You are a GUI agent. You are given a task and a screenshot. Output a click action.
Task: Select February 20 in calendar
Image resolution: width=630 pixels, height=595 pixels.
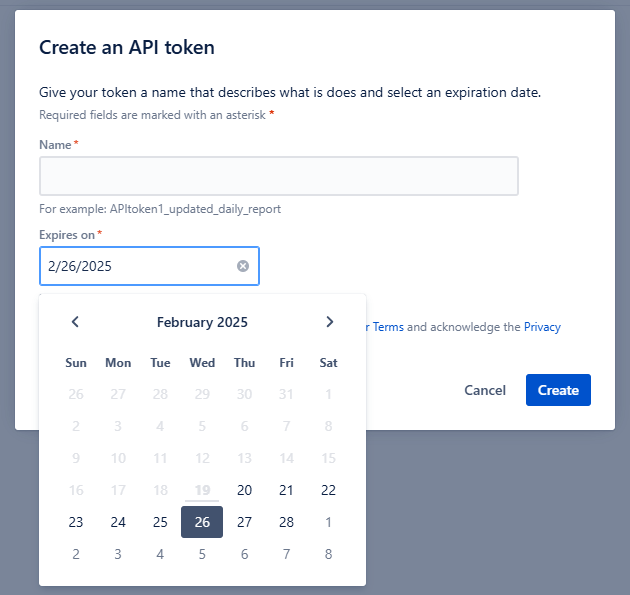pos(244,490)
